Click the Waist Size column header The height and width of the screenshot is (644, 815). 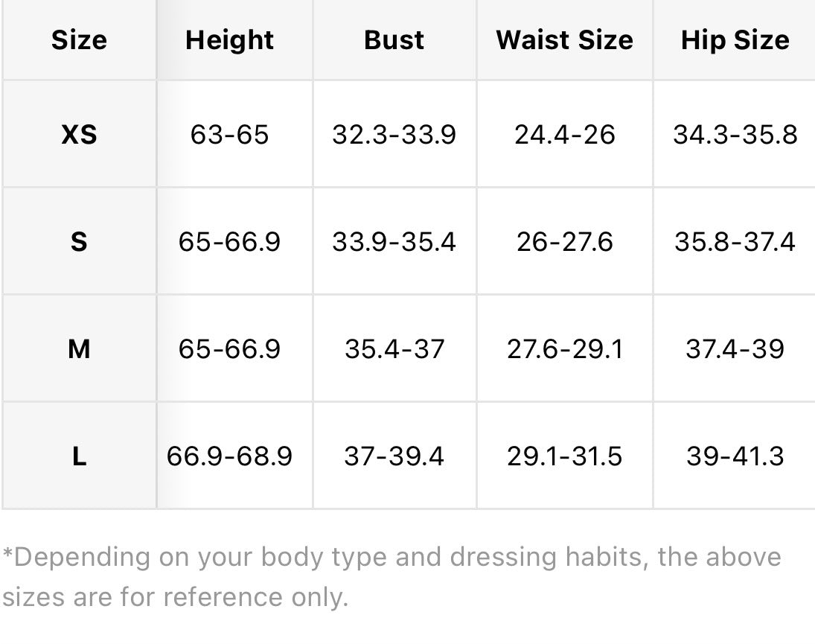click(564, 40)
